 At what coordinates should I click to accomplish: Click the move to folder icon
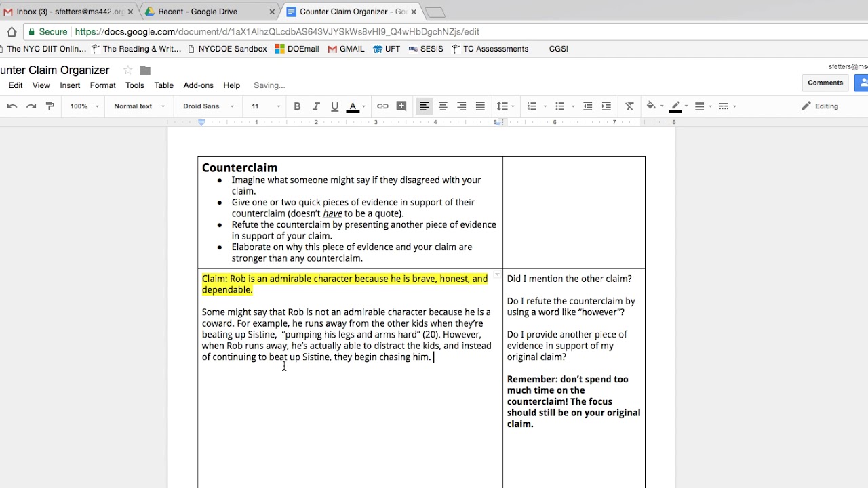[x=145, y=70]
